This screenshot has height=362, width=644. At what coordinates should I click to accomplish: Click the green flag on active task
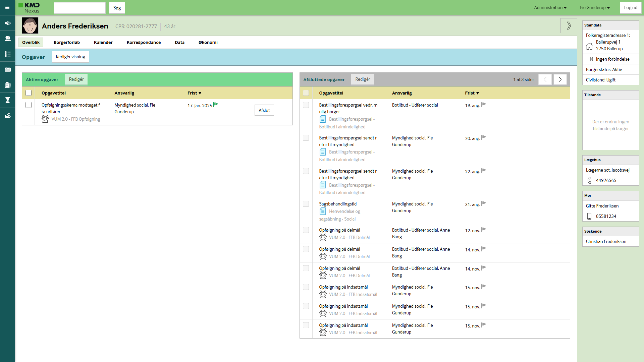click(216, 105)
